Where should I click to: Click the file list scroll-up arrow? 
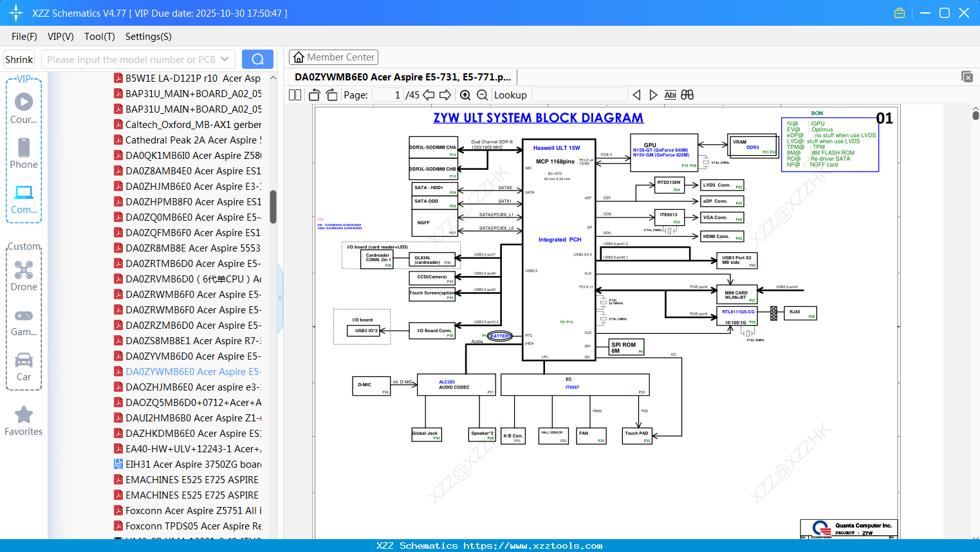coord(273,78)
